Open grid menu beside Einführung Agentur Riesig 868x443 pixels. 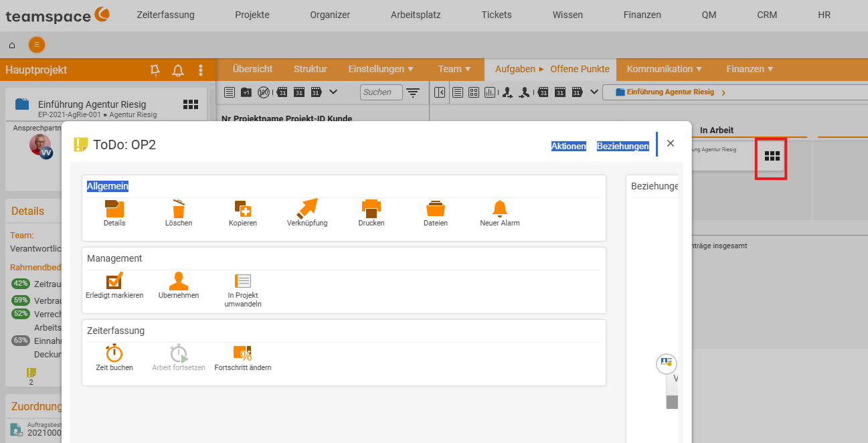[191, 104]
